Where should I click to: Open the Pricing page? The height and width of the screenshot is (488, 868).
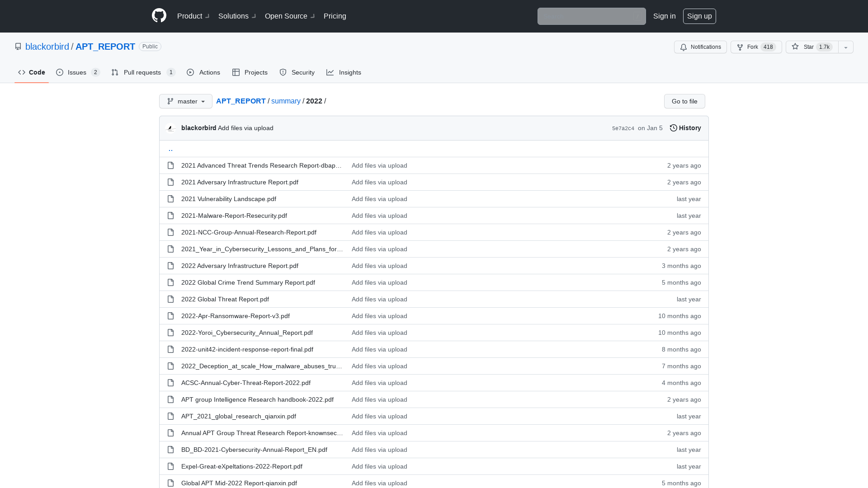tap(335, 16)
